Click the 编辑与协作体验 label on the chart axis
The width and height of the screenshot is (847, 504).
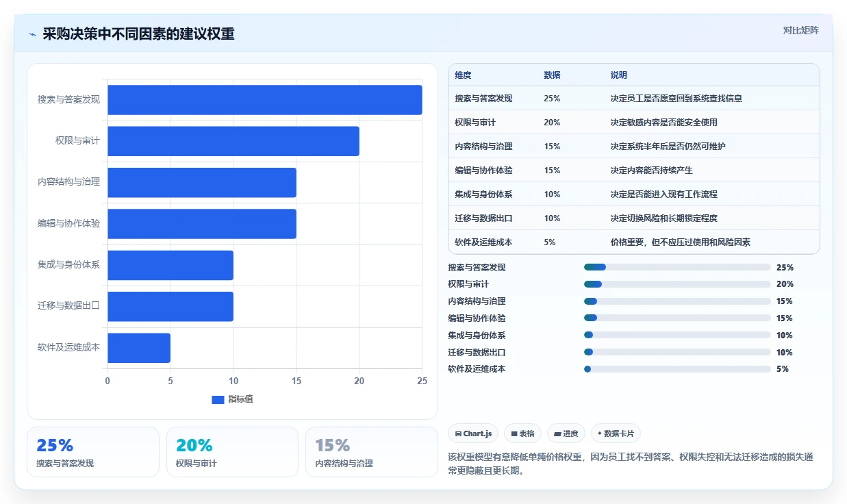(68, 223)
